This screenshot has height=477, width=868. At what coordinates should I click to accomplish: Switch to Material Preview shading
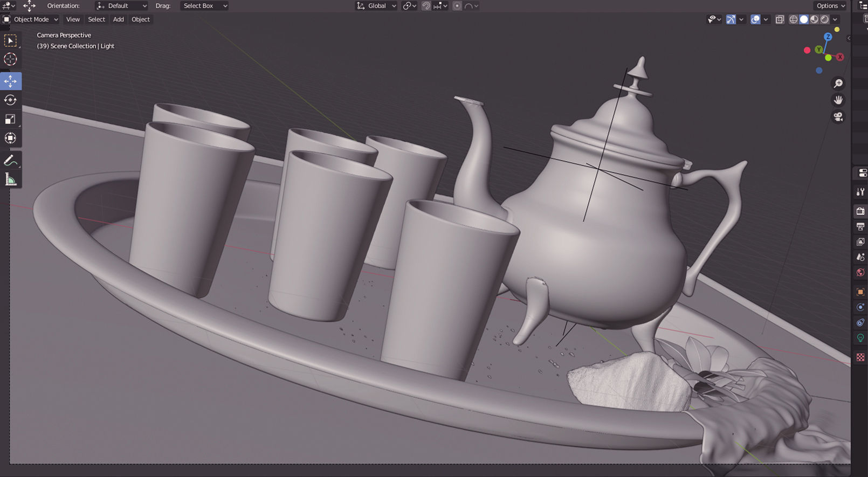(x=814, y=19)
